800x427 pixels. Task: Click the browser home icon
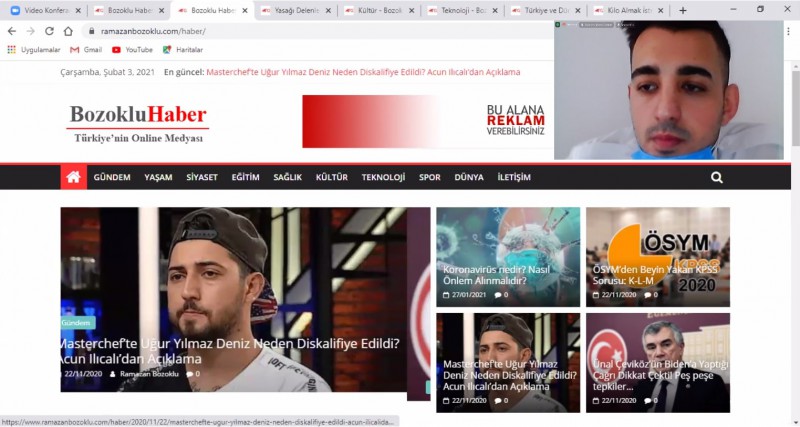click(69, 31)
